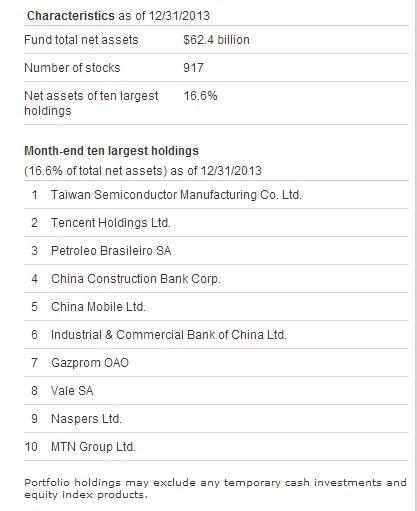
Task: Click the $62.4 billion value
Action: pos(216,40)
